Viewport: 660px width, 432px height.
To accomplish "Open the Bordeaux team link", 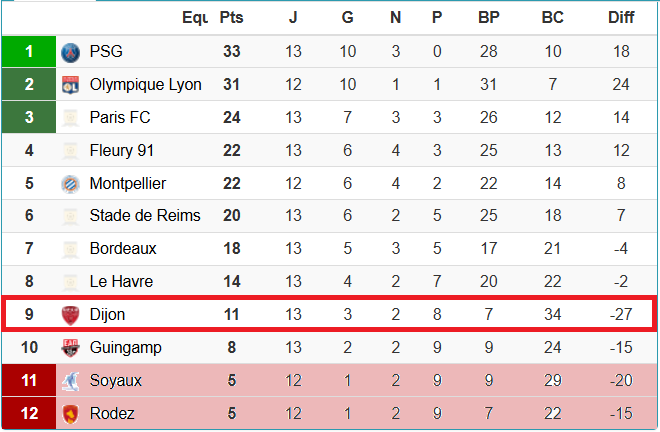I will [124, 249].
